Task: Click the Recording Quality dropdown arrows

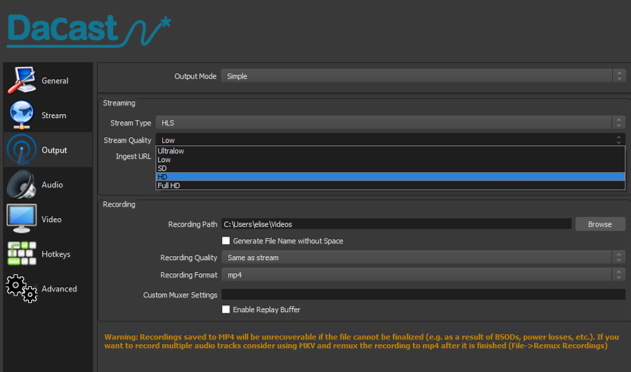Action: click(x=619, y=257)
